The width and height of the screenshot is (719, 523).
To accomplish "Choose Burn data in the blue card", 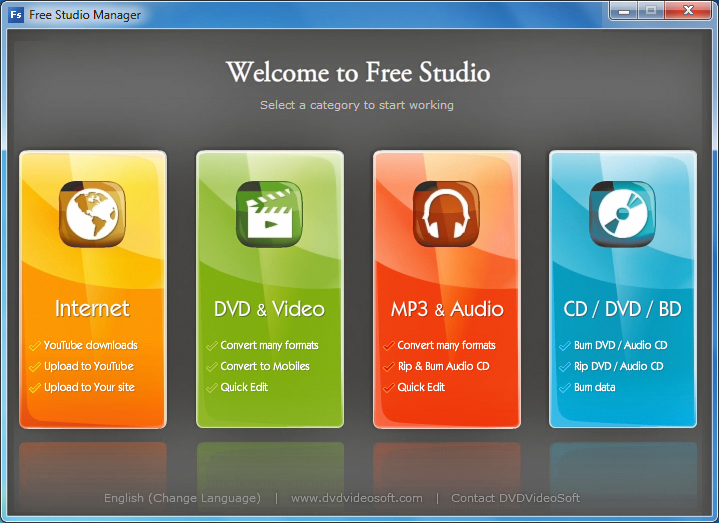I will (594, 387).
